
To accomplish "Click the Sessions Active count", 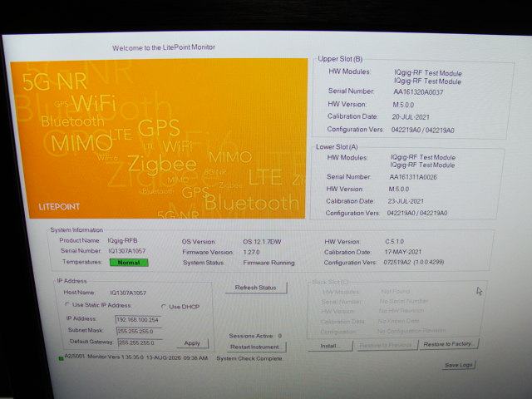I will tap(280, 336).
